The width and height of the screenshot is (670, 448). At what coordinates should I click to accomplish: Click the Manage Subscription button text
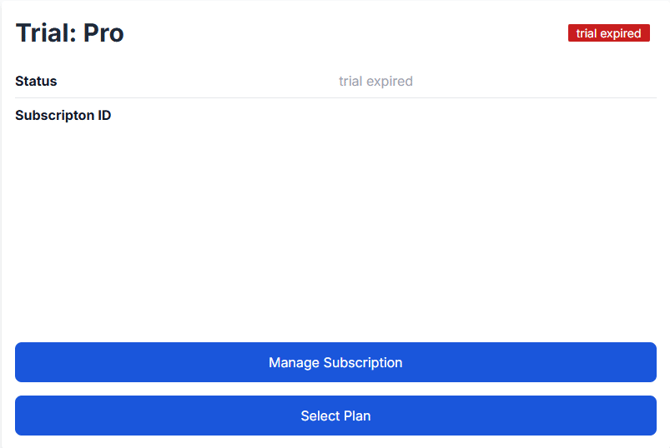[x=335, y=362]
